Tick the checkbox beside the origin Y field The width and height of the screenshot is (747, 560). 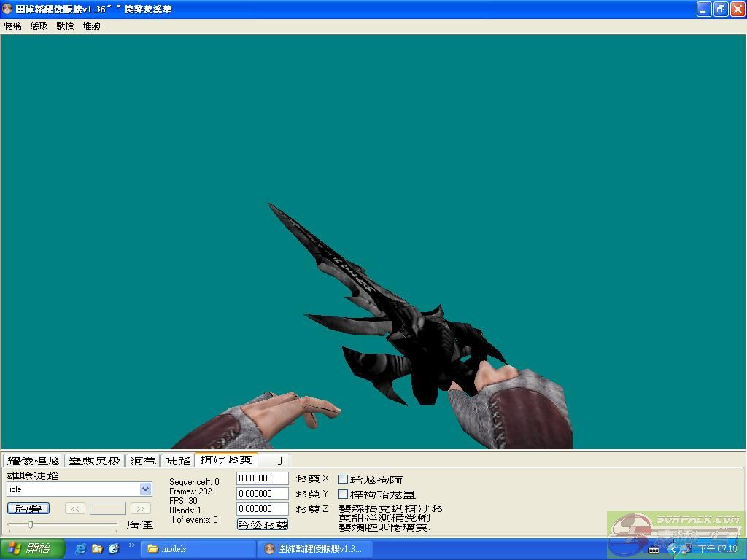coord(344,494)
